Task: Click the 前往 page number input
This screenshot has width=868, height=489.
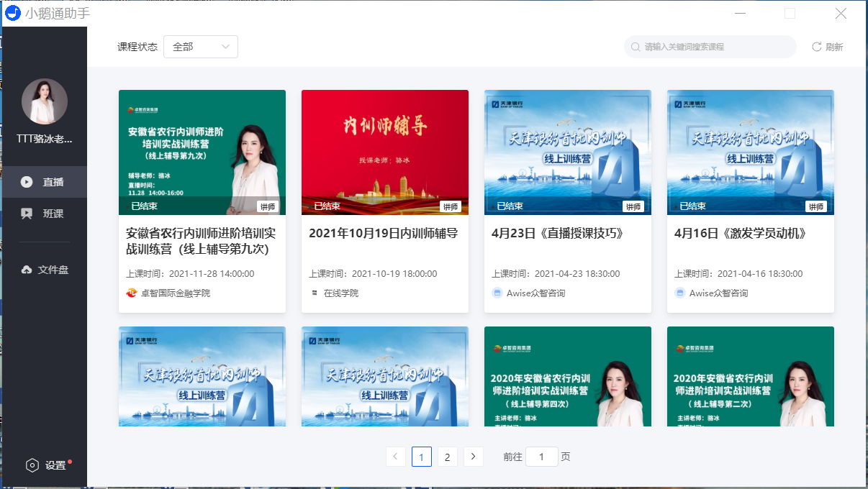Action: (x=542, y=457)
